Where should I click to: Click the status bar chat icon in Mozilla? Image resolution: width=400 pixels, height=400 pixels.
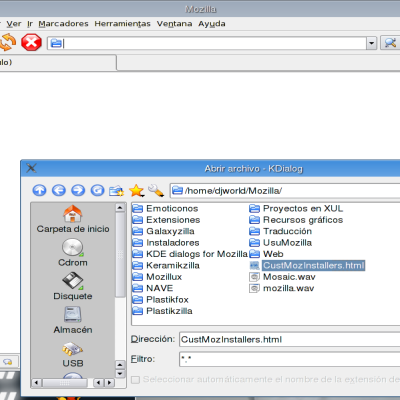tap(7, 362)
